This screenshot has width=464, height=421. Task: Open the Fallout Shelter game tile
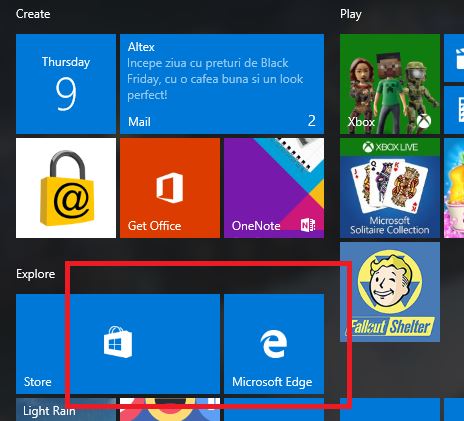click(x=390, y=292)
